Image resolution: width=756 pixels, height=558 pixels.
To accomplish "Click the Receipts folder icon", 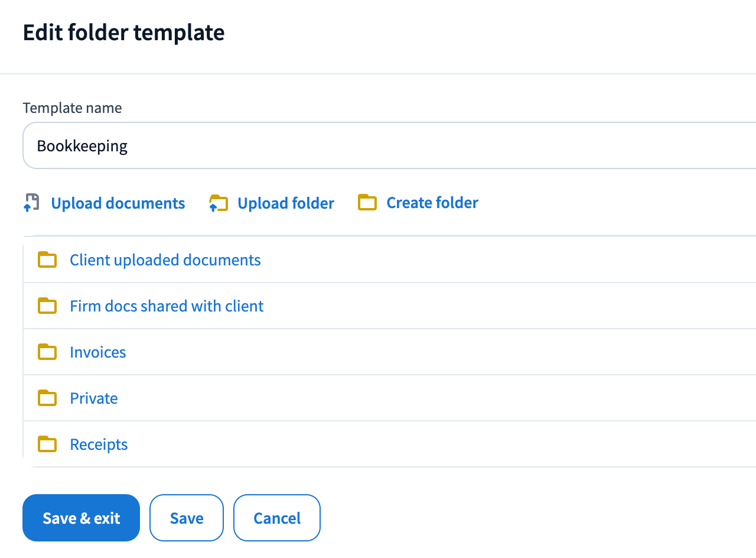I will (47, 445).
